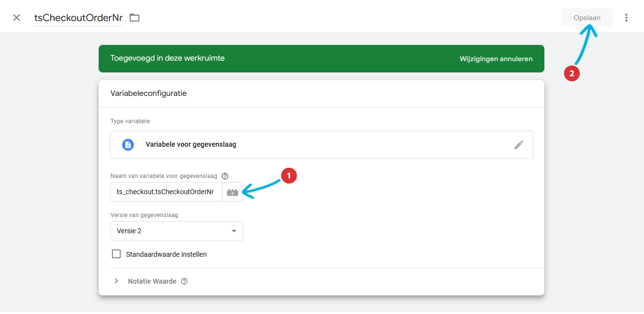Close the variable editor with X icon
The width and height of the screenshot is (644, 314).
pyautogui.click(x=17, y=18)
